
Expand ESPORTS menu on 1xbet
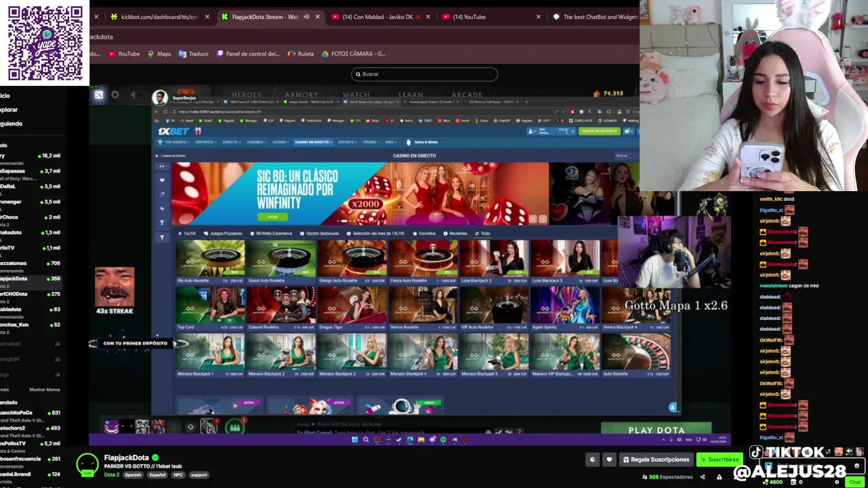pos(347,142)
